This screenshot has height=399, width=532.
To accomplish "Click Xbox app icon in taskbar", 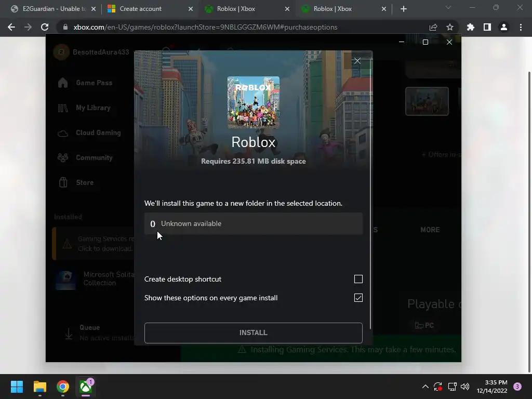I will coord(86,387).
